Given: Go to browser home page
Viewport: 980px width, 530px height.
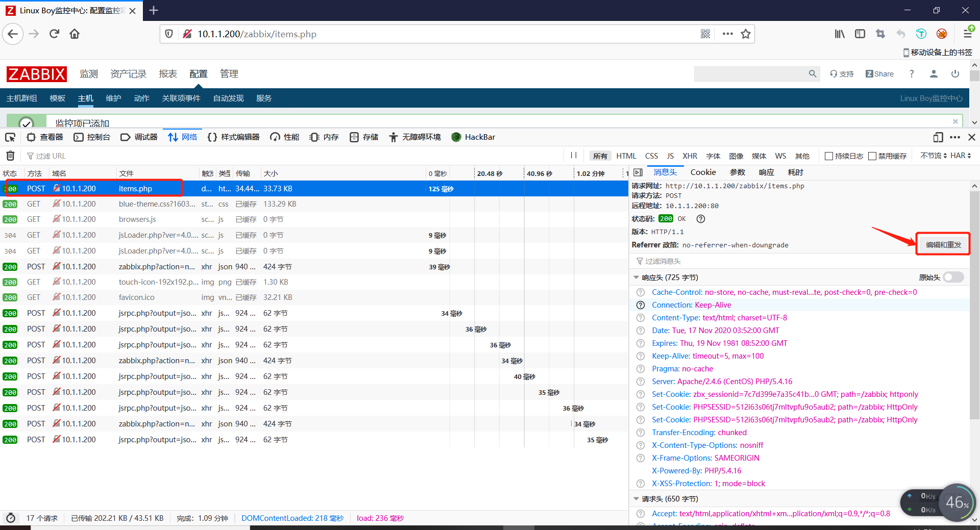Looking at the screenshot, I should pos(75,34).
